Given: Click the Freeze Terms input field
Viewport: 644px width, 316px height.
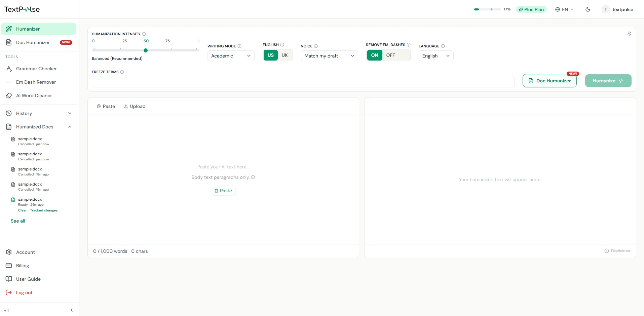Looking at the screenshot, I should click(303, 82).
